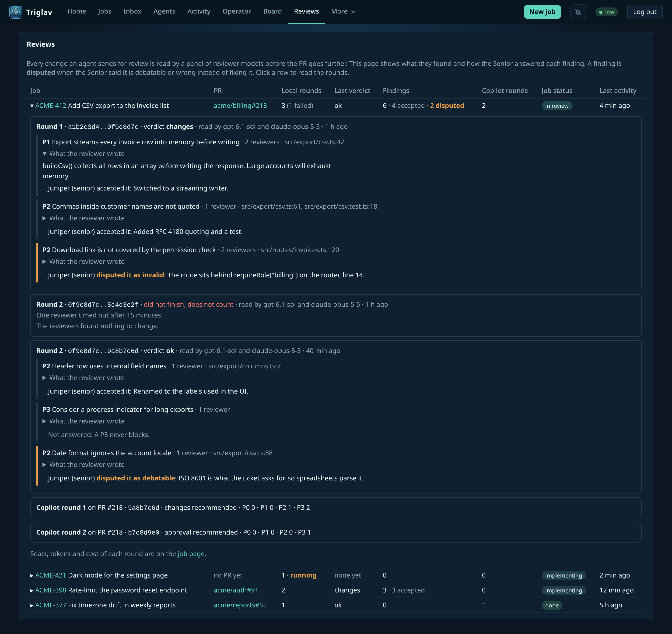Click the live status indicator
The image size is (672, 634).
coord(606,12)
